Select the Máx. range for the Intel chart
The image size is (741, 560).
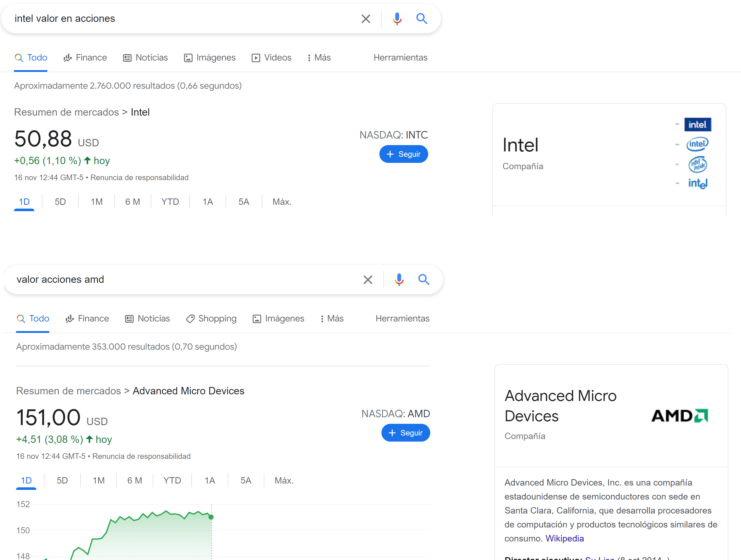[282, 202]
